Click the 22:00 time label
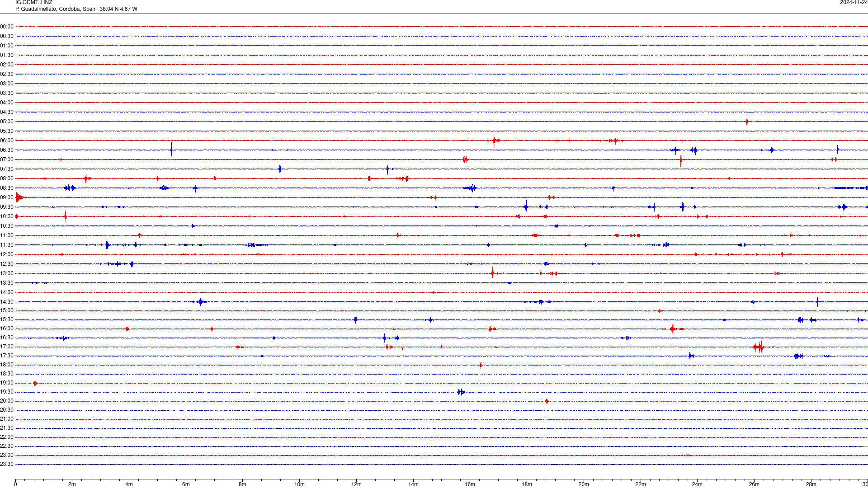 (7, 437)
